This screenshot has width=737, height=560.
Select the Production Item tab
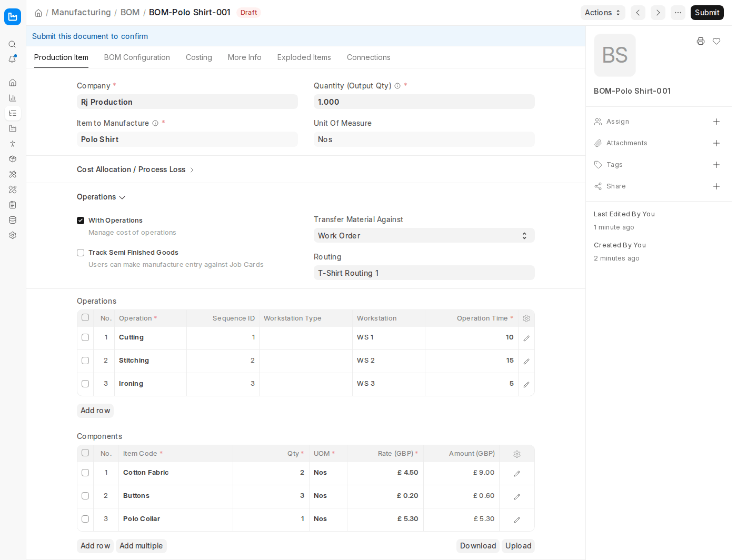61,57
